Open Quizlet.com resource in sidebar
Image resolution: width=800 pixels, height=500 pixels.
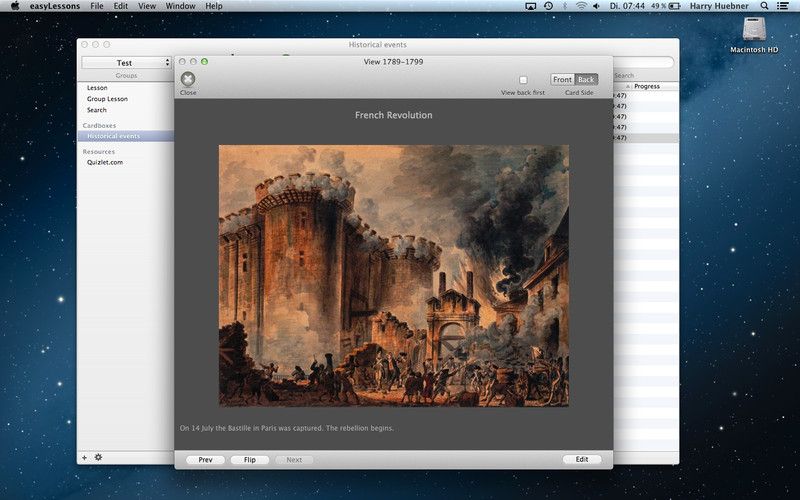point(105,162)
